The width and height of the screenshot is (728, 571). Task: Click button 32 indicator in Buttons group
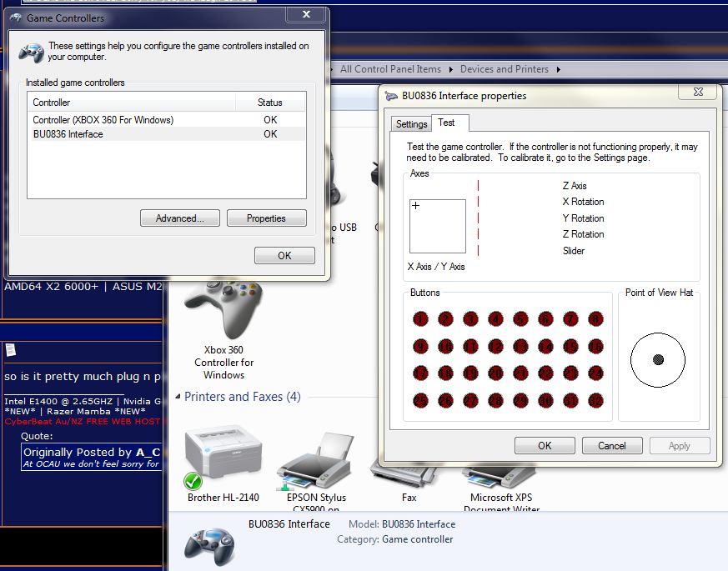595,401
